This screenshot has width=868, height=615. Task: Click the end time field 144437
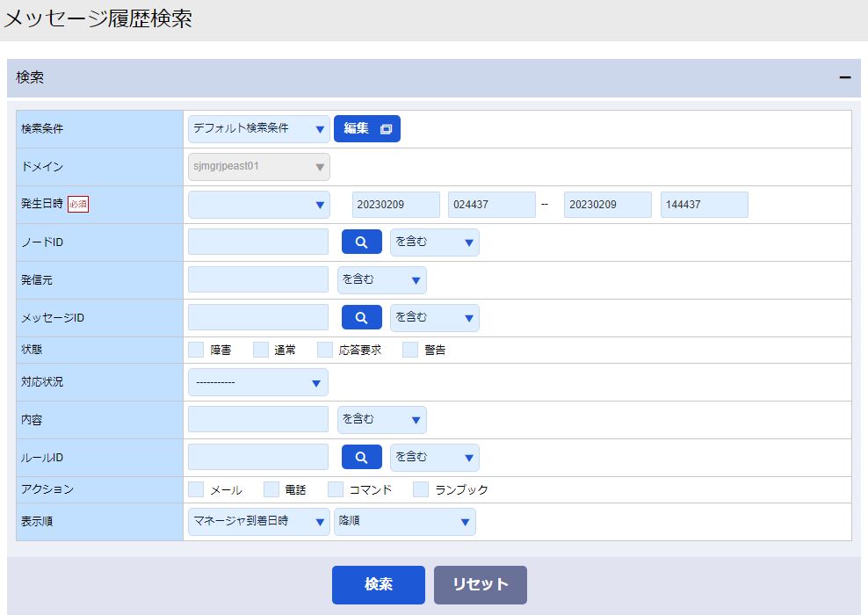704,205
